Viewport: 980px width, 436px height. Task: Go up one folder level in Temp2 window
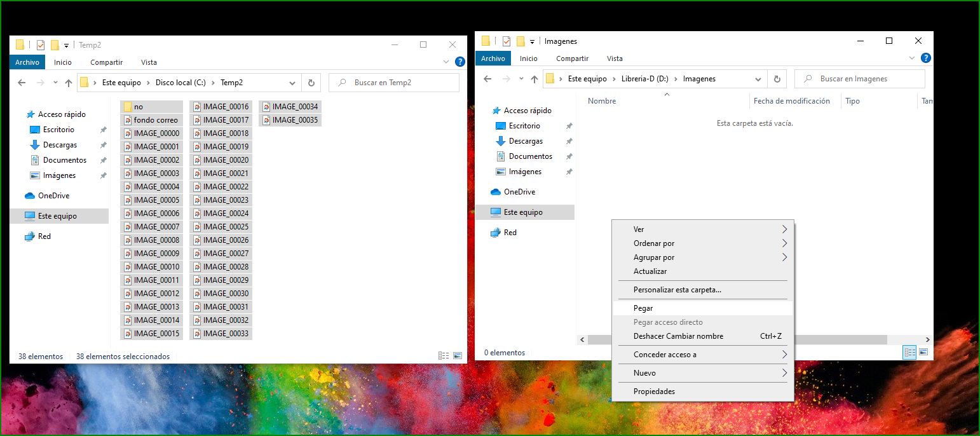[69, 83]
